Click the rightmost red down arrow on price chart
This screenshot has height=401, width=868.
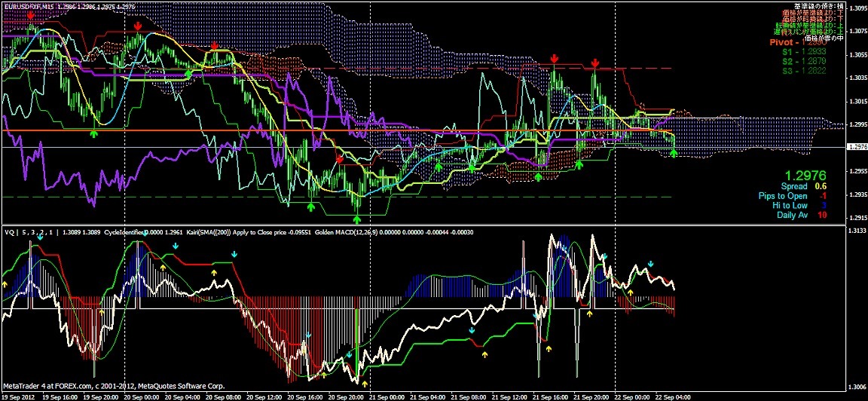595,63
